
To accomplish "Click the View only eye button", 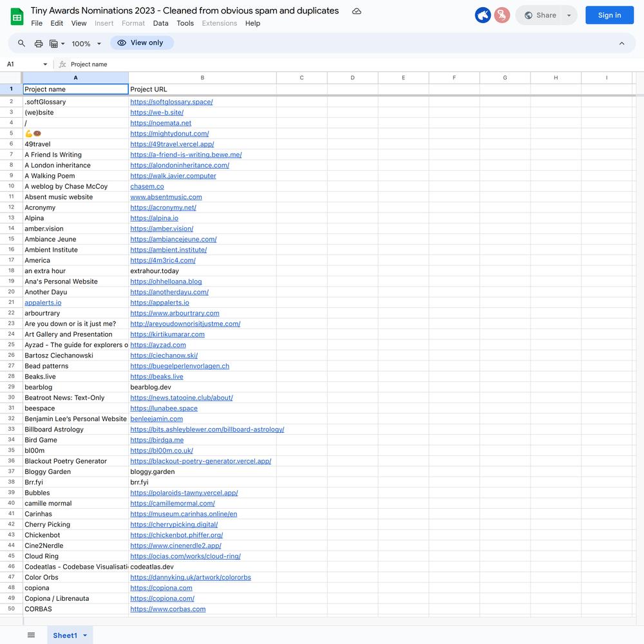I will tap(142, 43).
